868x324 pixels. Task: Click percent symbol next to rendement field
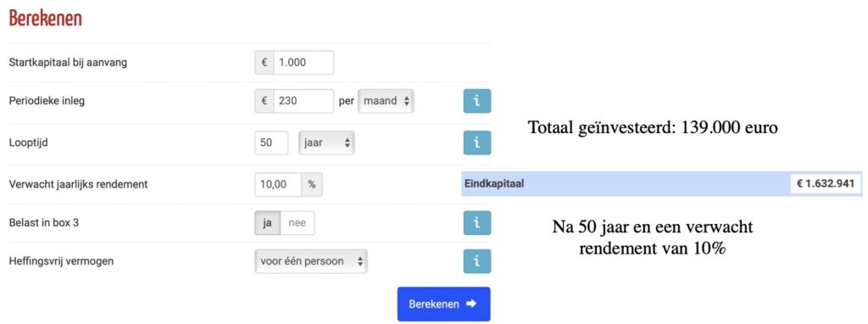[x=312, y=185]
